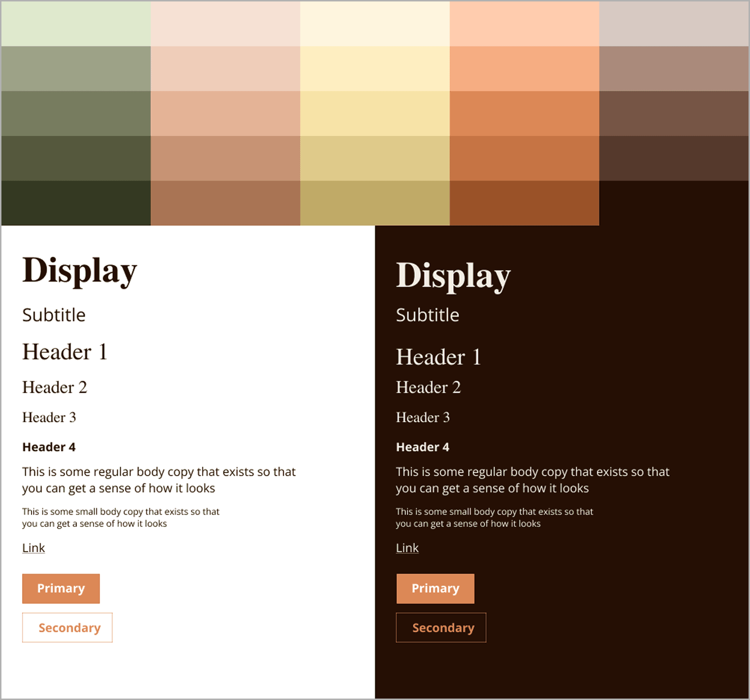This screenshot has height=700, width=750.
Task: Click Header 2 in the light panel
Action: [55, 387]
